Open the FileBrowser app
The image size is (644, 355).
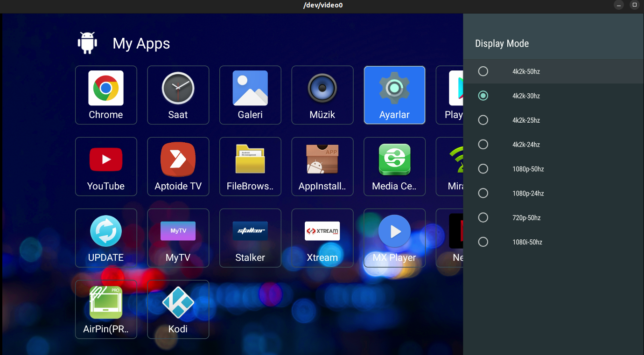click(x=250, y=167)
